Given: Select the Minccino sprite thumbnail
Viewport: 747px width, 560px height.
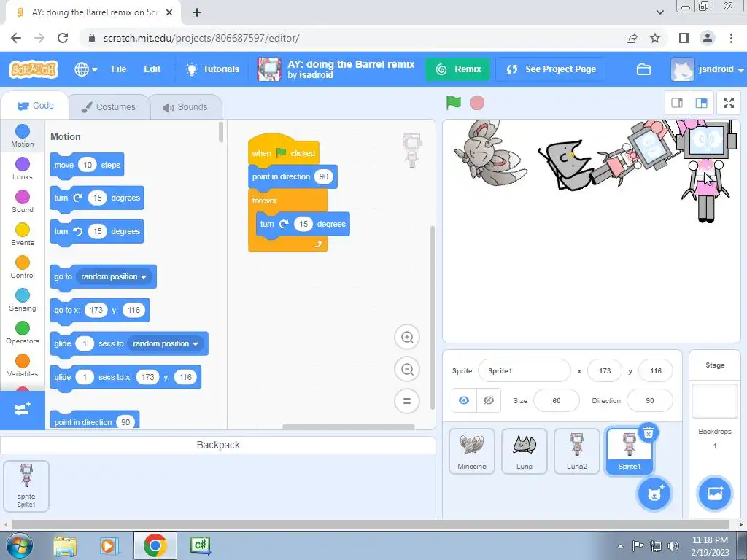Looking at the screenshot, I should tap(472, 451).
